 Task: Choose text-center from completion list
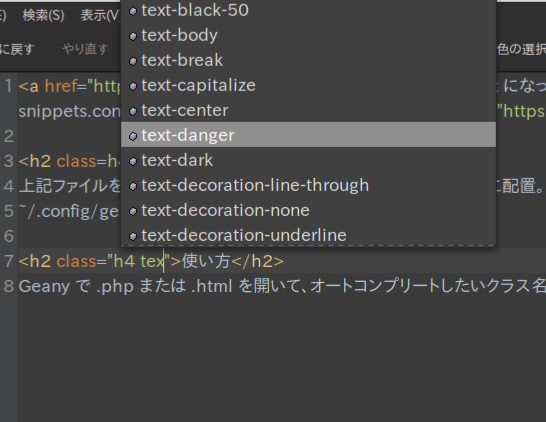pos(308,110)
